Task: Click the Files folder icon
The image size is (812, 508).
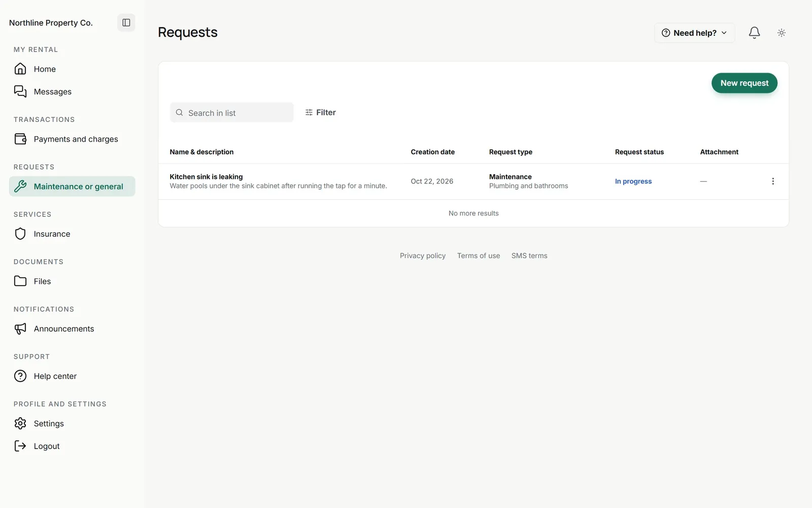Action: pyautogui.click(x=20, y=281)
